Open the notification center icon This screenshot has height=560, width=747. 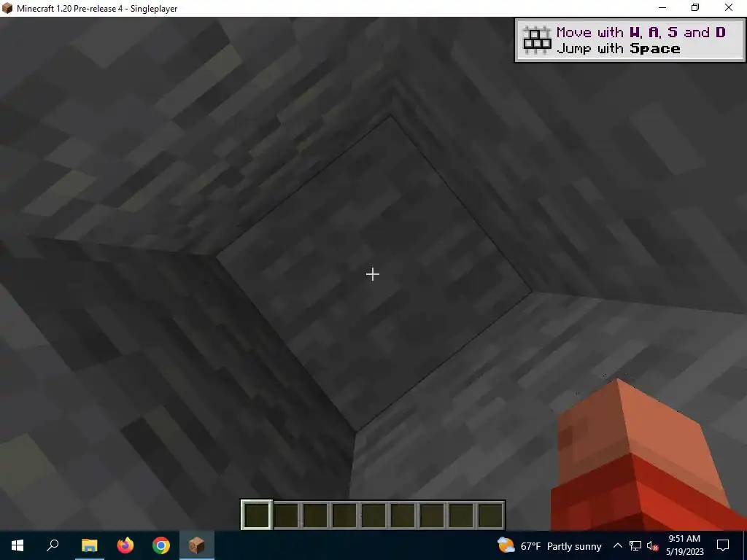point(723,545)
